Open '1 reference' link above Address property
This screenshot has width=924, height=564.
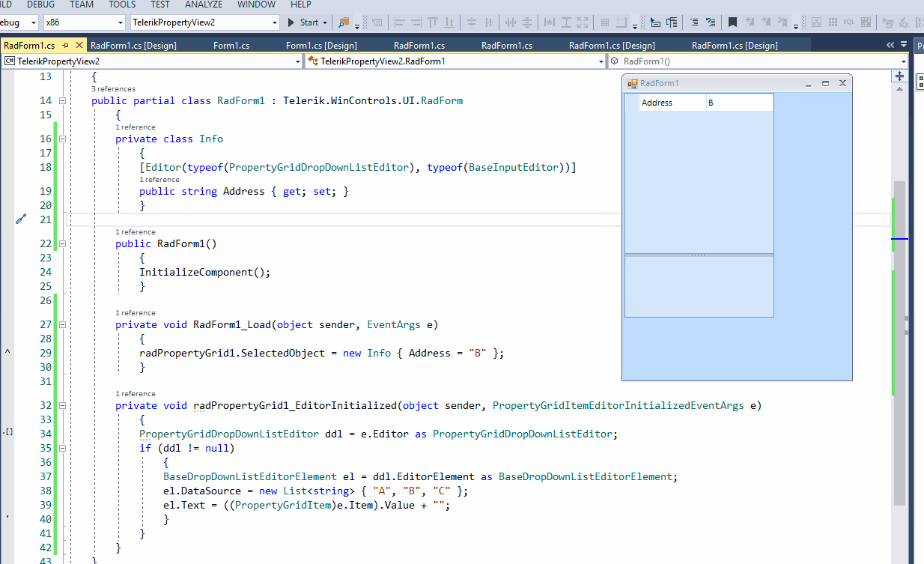(x=159, y=180)
